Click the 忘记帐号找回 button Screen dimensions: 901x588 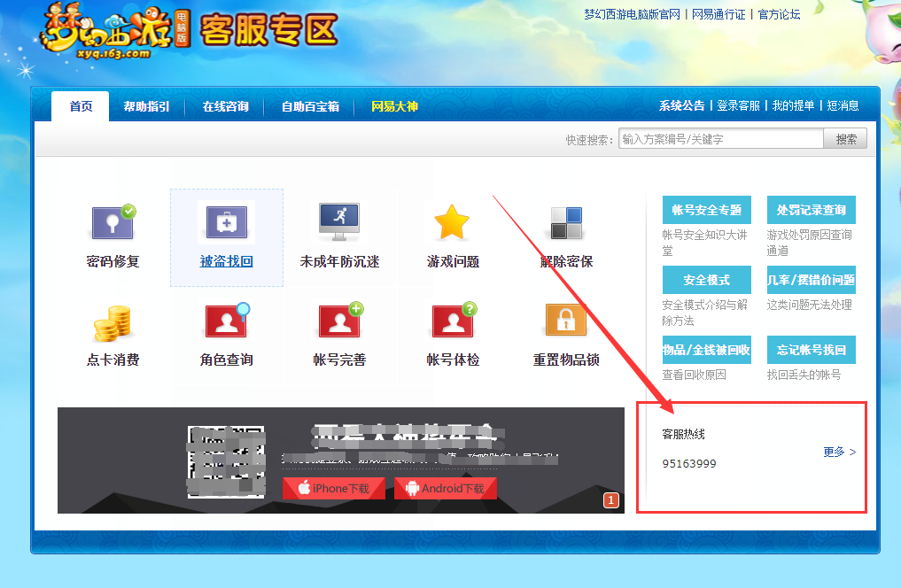[x=812, y=350]
